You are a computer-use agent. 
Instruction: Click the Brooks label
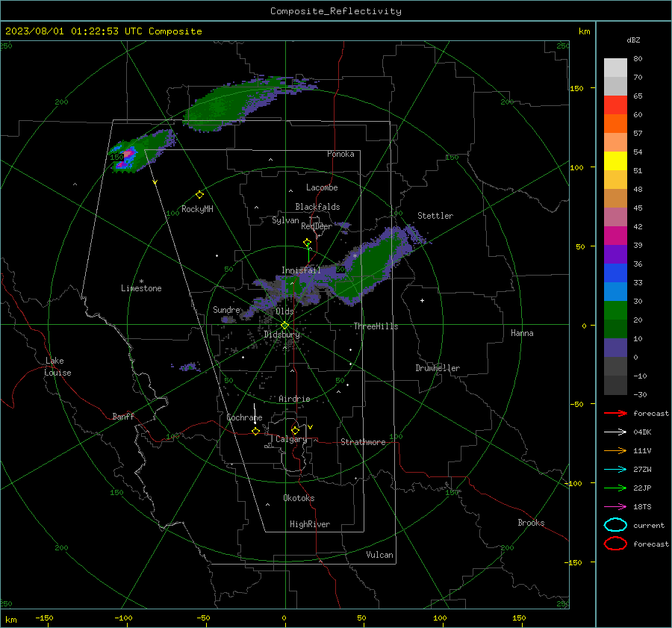click(531, 523)
